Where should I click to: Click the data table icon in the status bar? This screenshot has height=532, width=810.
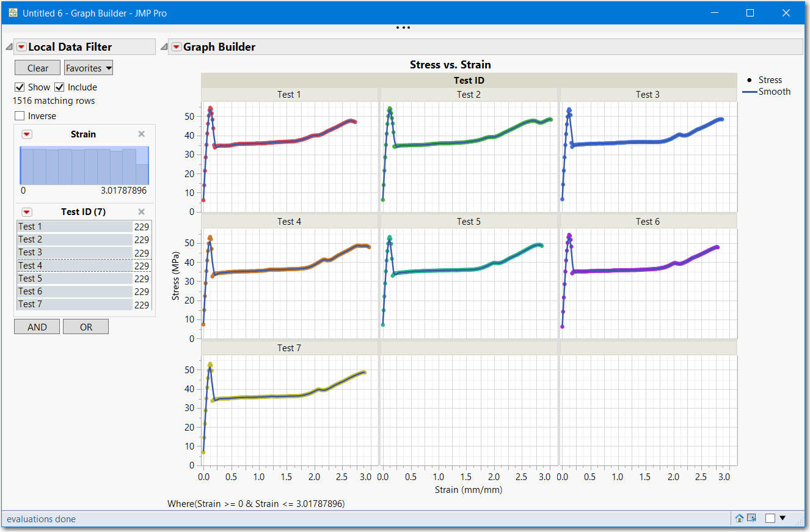pos(750,518)
